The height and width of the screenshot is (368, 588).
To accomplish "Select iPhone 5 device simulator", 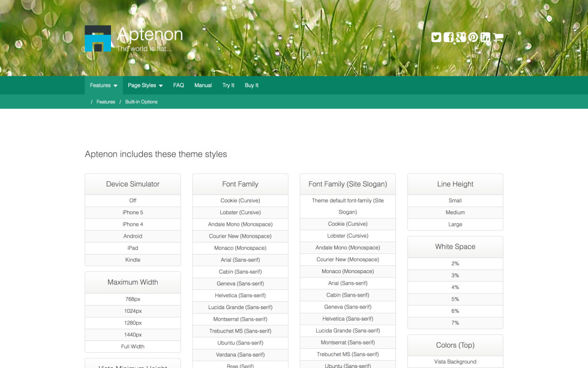I will point(133,213).
